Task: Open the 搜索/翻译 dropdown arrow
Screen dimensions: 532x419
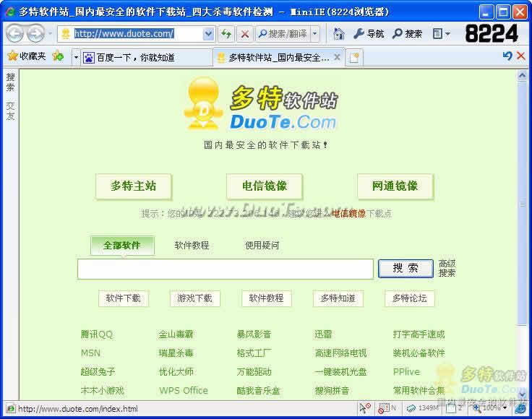Action: 315,33
